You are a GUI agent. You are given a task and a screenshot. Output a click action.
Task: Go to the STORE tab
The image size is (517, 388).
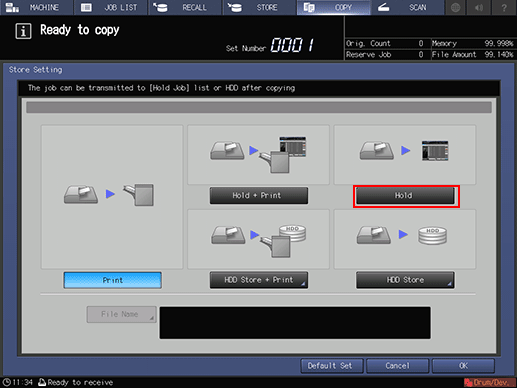click(x=259, y=7)
